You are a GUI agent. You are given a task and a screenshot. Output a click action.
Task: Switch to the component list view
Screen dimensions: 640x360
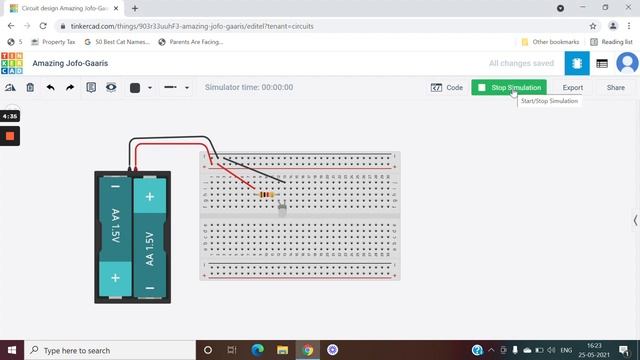(x=602, y=63)
